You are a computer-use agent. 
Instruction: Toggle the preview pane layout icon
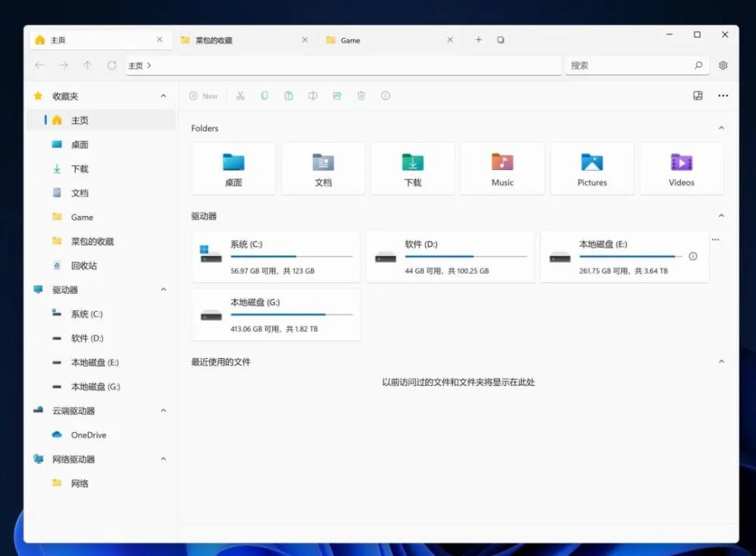pyautogui.click(x=698, y=95)
